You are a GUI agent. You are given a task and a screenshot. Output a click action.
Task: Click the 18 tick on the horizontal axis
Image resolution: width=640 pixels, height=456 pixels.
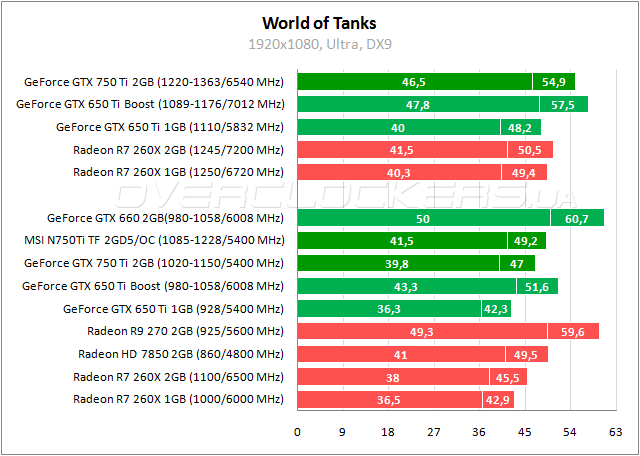[x=388, y=432]
